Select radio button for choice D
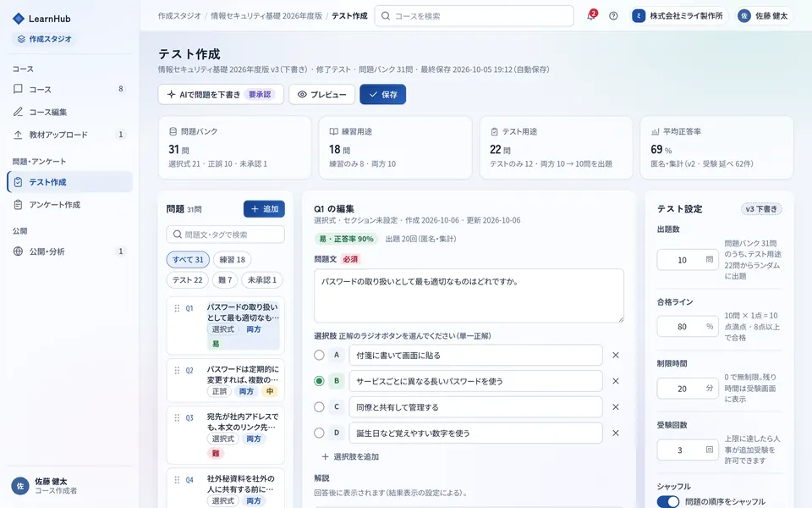Screen dimensions: 812x508 [319, 433]
